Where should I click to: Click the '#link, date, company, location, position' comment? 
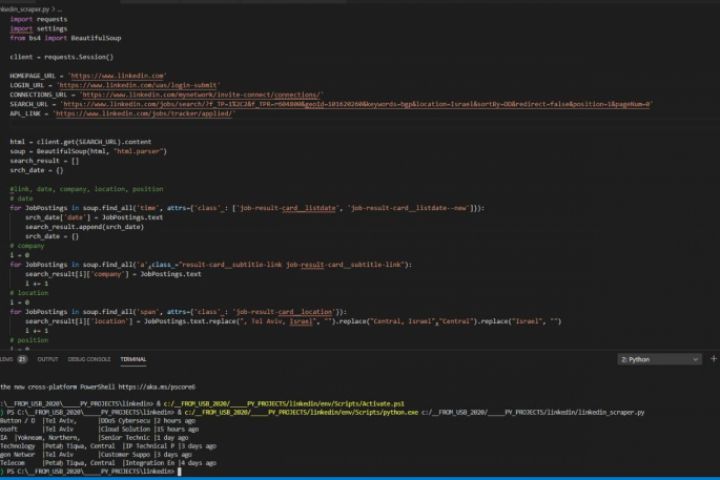[86, 189]
